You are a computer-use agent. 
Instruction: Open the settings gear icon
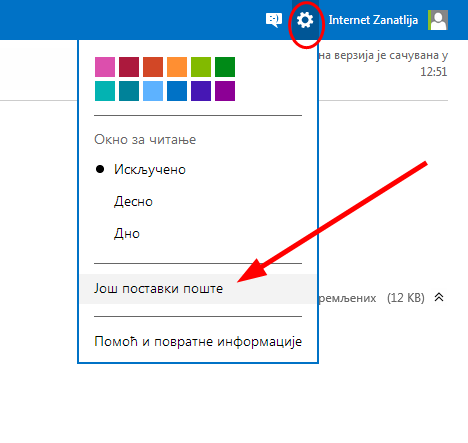point(305,20)
